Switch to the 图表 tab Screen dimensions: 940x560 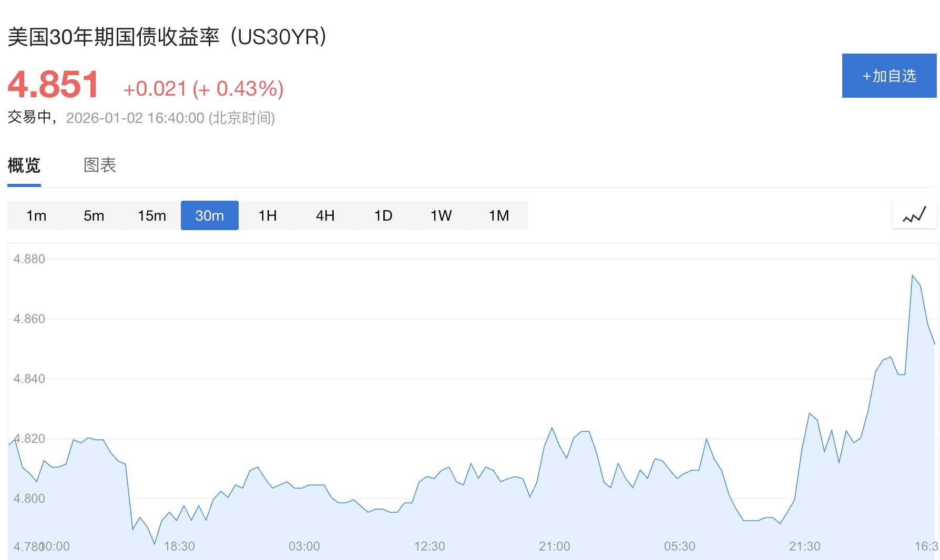[100, 165]
